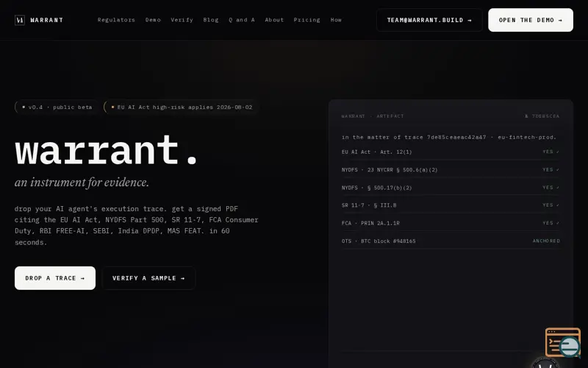Click the VERIFY A SAMPLE button
Viewport: 588px width, 368px height.
[x=148, y=278]
